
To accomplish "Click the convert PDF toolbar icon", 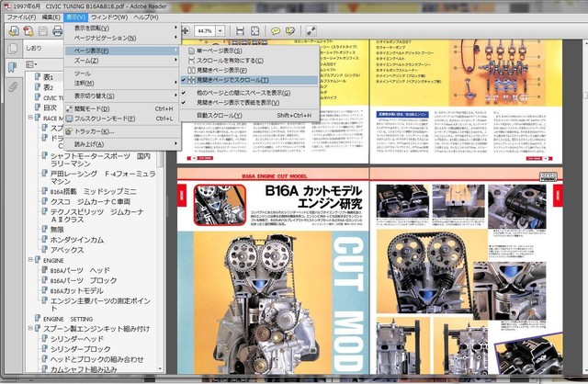I will 28,30.
